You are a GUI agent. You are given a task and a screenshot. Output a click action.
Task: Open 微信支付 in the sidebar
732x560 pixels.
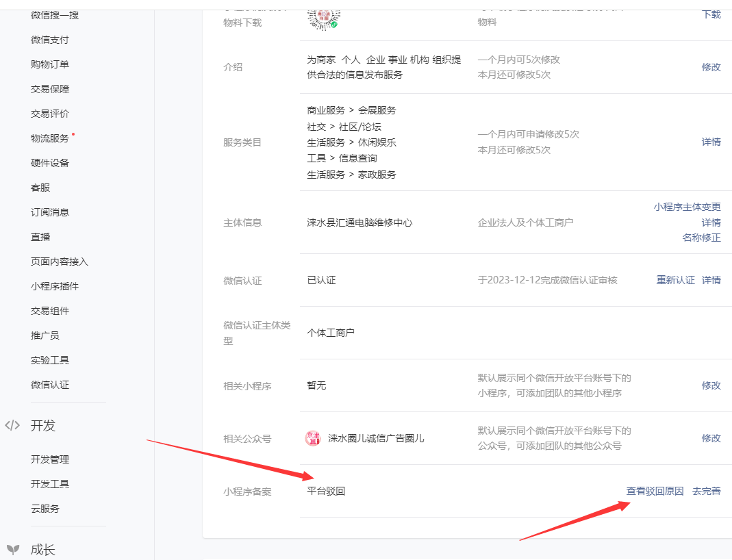coord(50,40)
